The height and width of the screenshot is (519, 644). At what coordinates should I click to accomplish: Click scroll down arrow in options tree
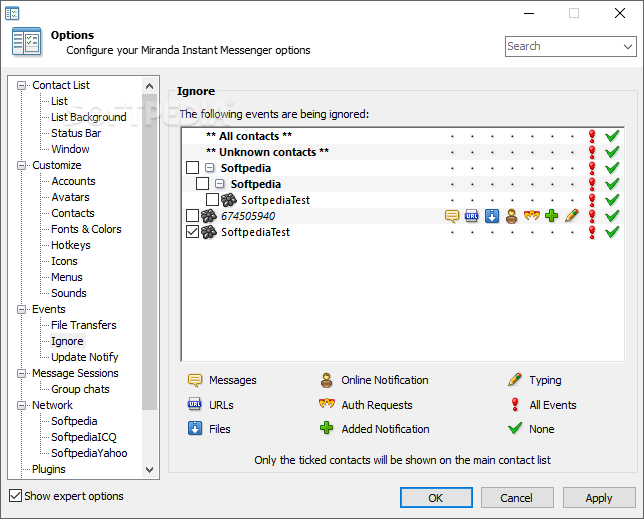point(150,470)
